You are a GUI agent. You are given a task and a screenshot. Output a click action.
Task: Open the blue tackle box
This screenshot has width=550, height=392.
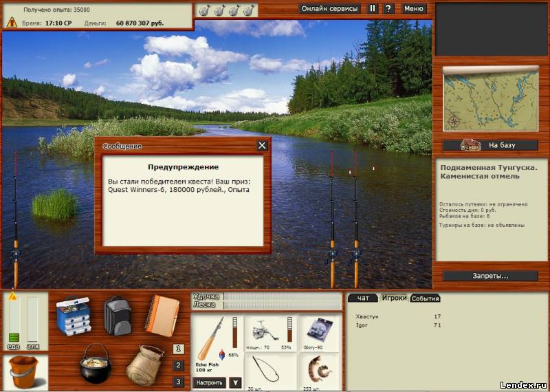(x=74, y=316)
